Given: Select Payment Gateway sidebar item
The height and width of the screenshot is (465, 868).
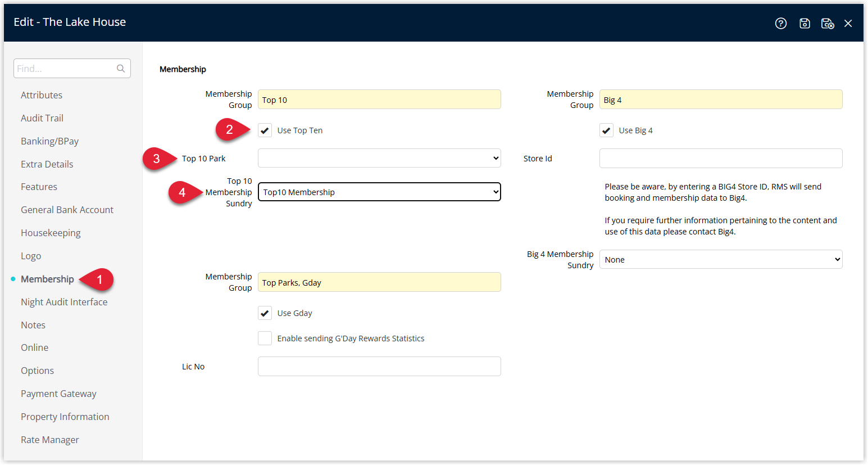Looking at the screenshot, I should (58, 394).
